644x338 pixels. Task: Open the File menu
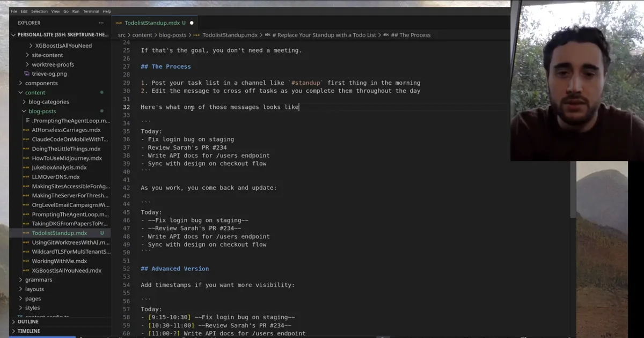coord(14,11)
